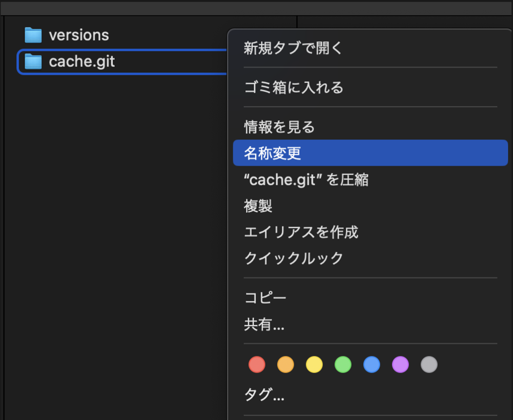Apply the yellow tag color
This screenshot has height=420, width=513.
click(x=314, y=365)
